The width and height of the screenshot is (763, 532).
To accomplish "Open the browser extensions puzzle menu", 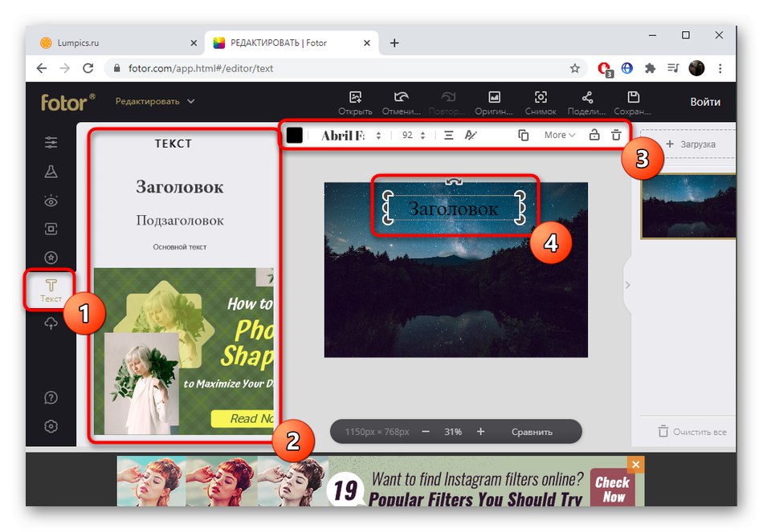I will click(x=650, y=68).
